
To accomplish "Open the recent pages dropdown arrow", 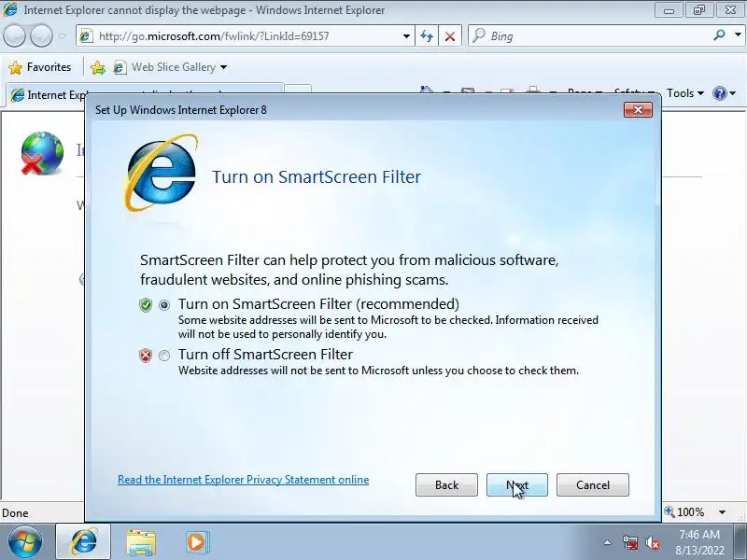I will 62,36.
